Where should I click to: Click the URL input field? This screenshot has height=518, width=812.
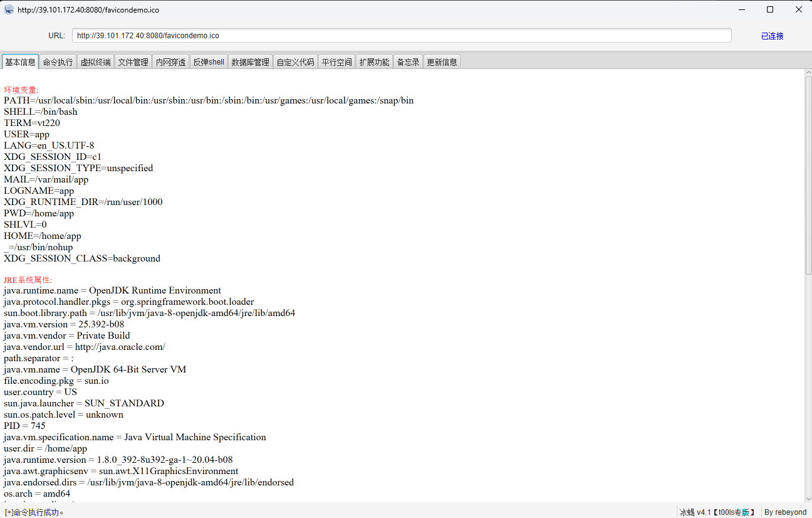click(x=402, y=36)
